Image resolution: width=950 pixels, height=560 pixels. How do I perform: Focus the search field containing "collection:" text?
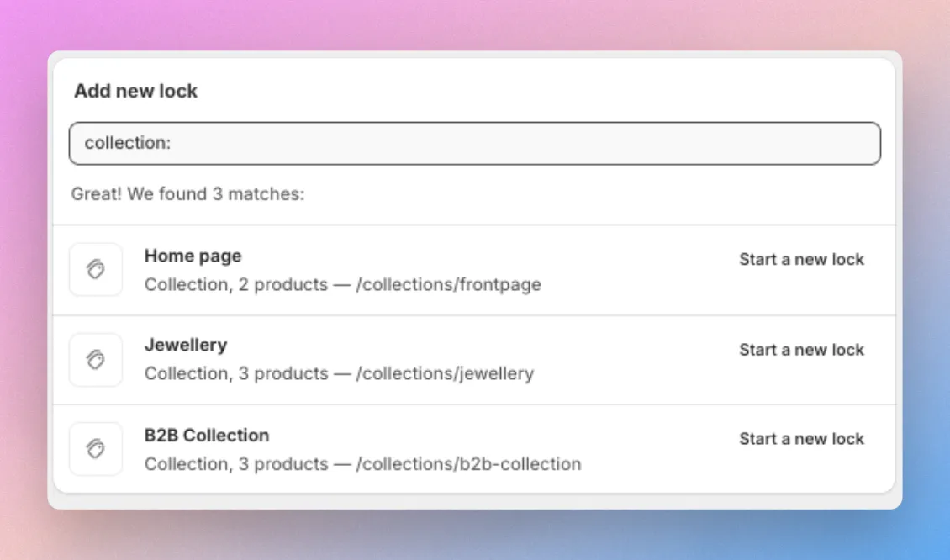[475, 143]
